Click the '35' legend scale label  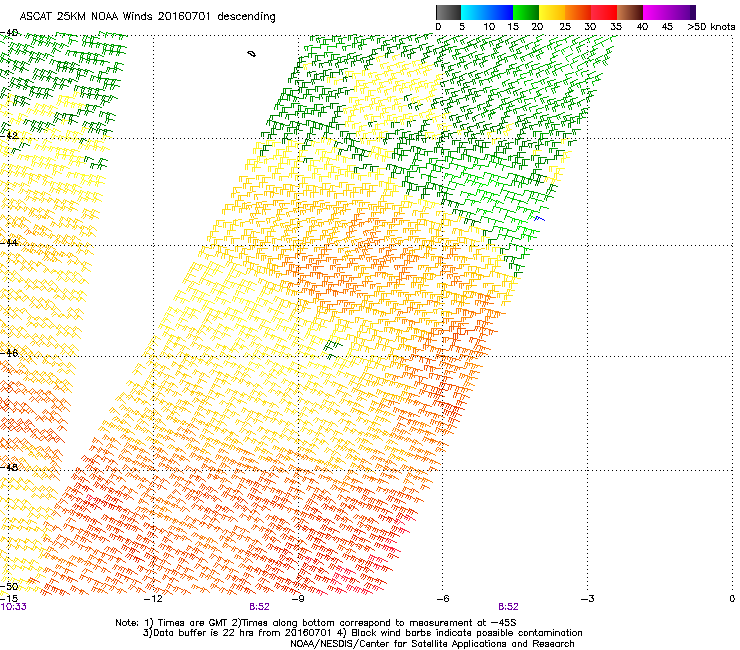[x=616, y=27]
